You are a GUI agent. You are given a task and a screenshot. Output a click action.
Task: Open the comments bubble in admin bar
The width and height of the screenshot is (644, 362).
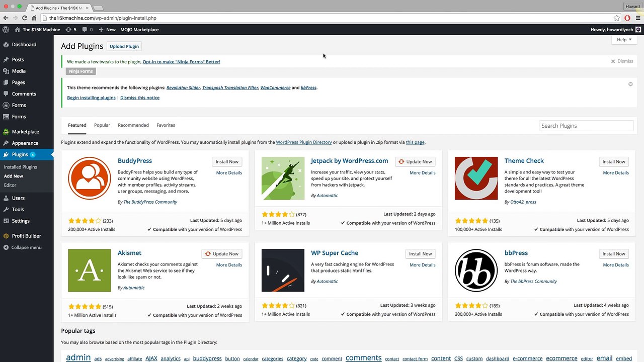click(87, 30)
